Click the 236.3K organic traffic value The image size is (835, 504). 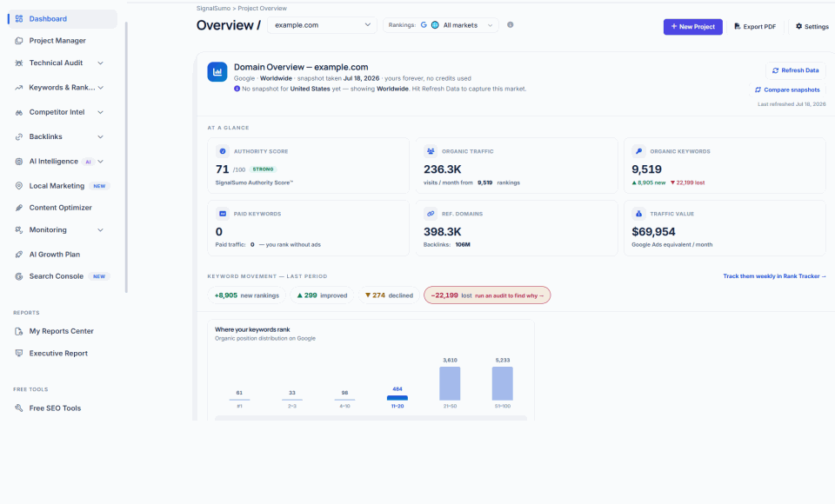pos(443,169)
